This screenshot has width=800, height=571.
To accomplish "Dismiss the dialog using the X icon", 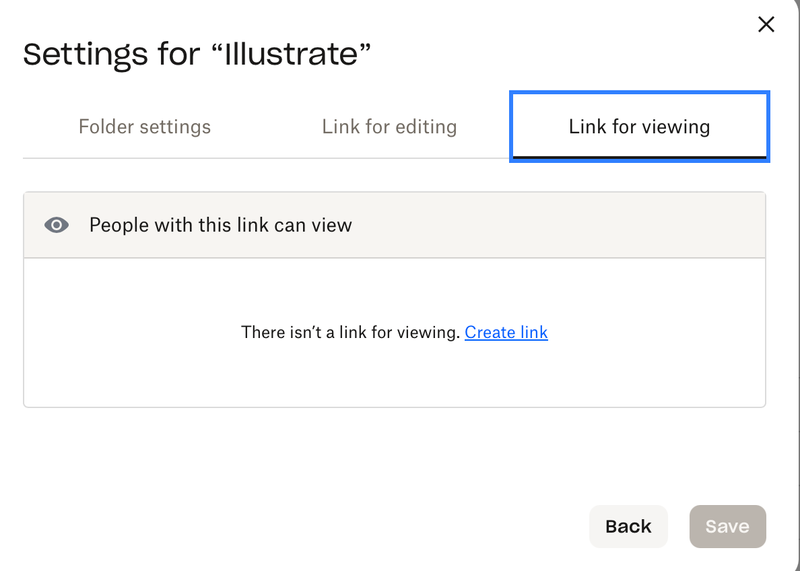I will coord(766,25).
